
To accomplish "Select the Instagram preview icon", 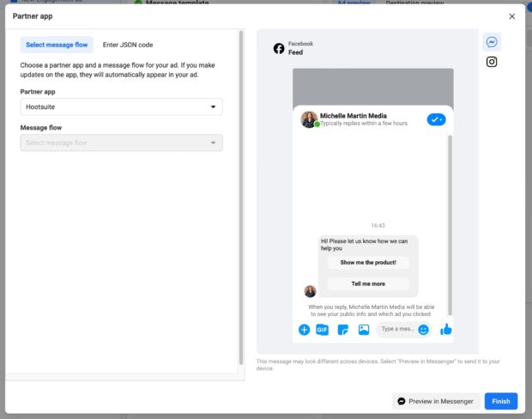I will [x=492, y=62].
